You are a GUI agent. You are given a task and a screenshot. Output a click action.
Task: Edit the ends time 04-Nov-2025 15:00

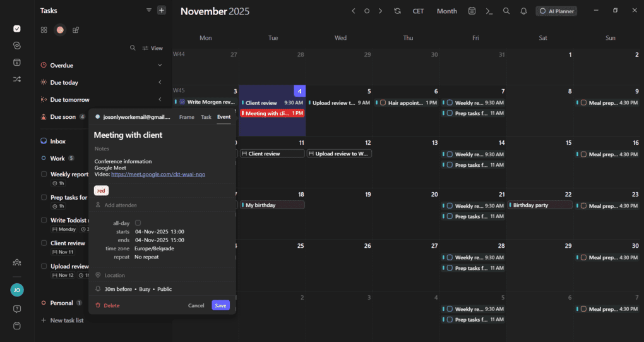[x=159, y=240]
